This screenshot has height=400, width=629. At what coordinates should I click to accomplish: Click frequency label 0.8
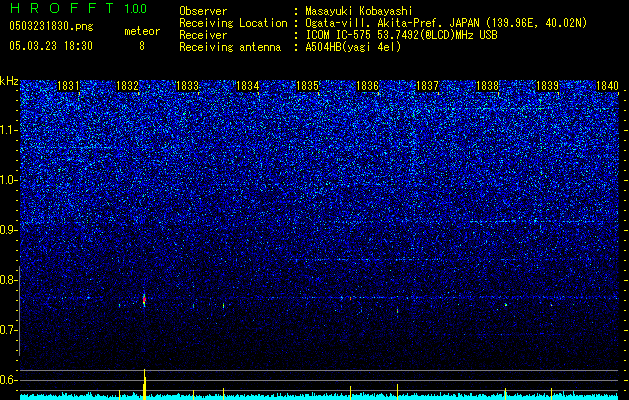9,280
